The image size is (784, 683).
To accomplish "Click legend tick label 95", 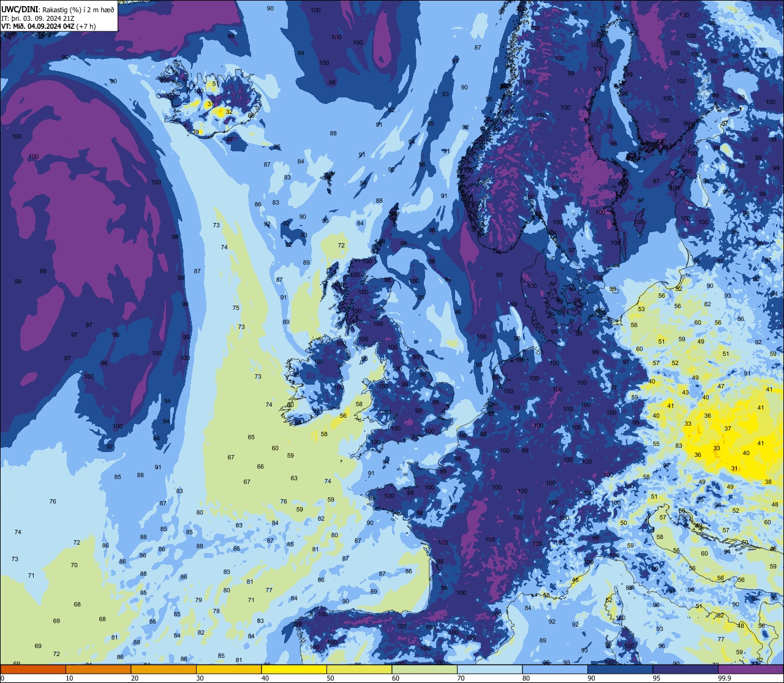I will (657, 677).
